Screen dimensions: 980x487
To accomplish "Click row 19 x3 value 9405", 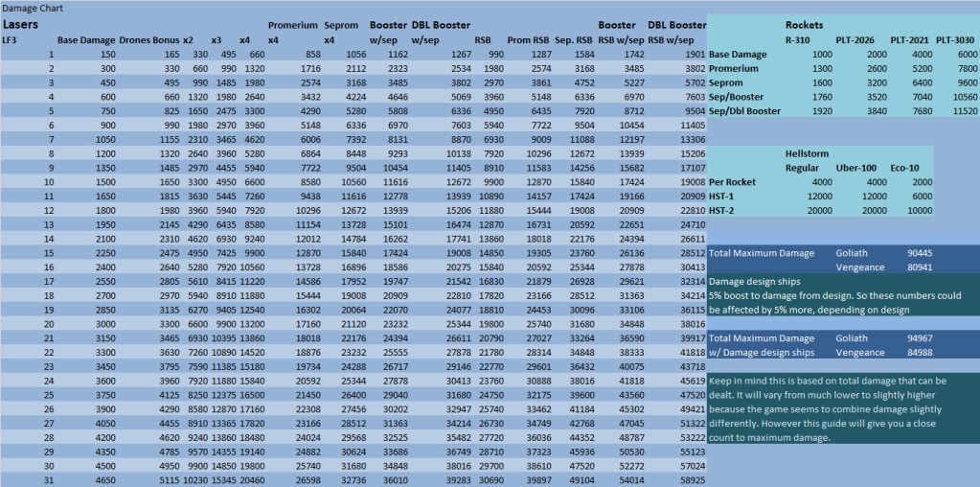I will (226, 310).
